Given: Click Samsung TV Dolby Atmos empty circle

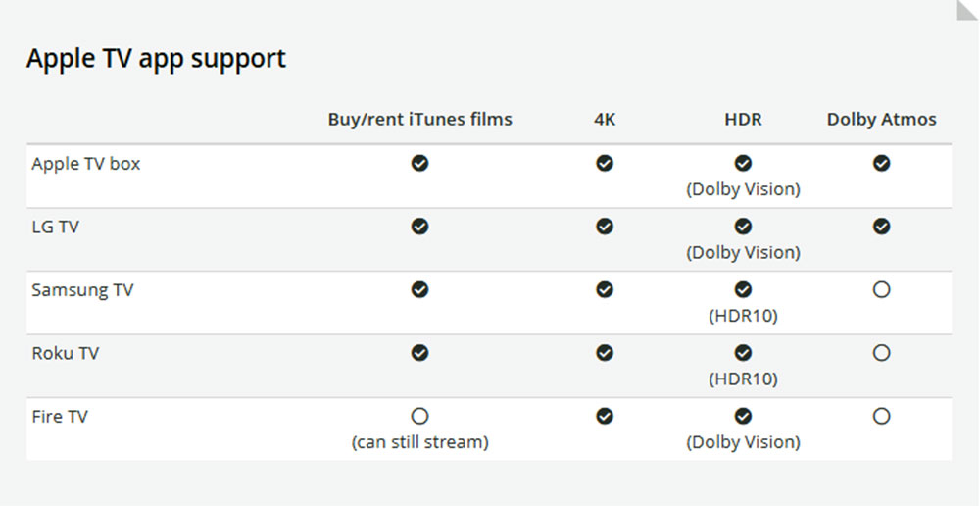Looking at the screenshot, I should (x=881, y=289).
